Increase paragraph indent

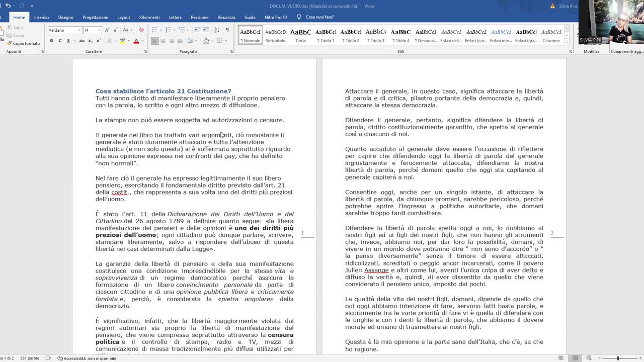(x=206, y=30)
